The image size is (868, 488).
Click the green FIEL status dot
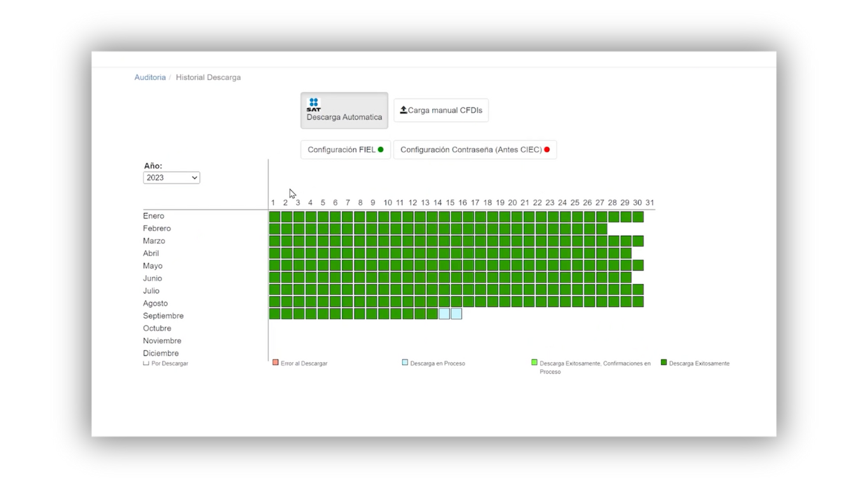click(x=381, y=150)
